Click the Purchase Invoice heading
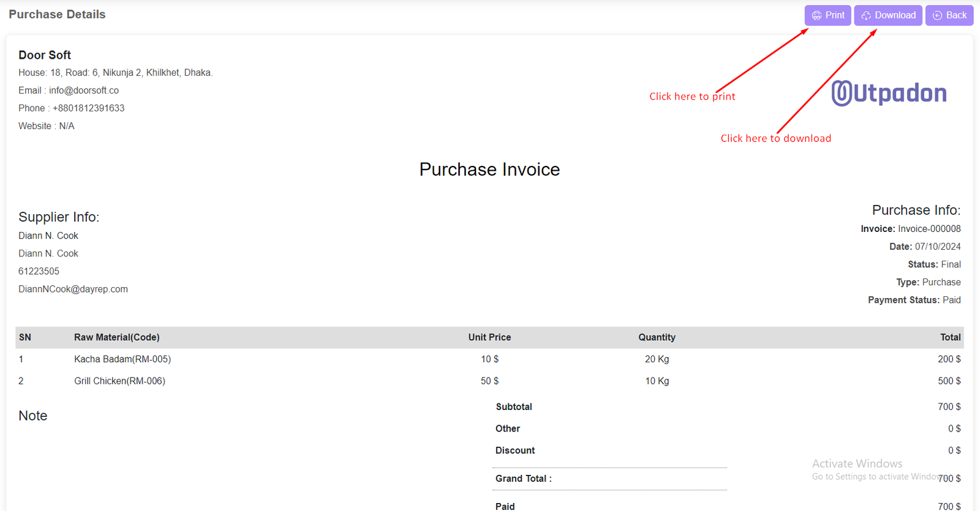Image resolution: width=980 pixels, height=511 pixels. 489,170
